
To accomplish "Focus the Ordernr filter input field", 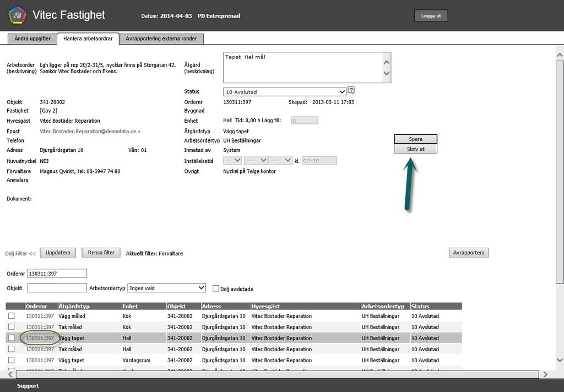I will pyautogui.click(x=57, y=273).
